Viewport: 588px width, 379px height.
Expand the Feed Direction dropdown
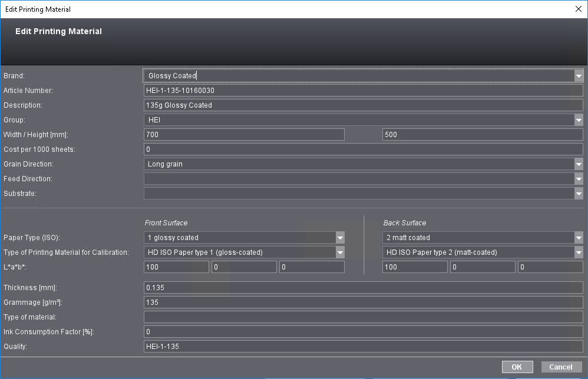pyautogui.click(x=579, y=179)
